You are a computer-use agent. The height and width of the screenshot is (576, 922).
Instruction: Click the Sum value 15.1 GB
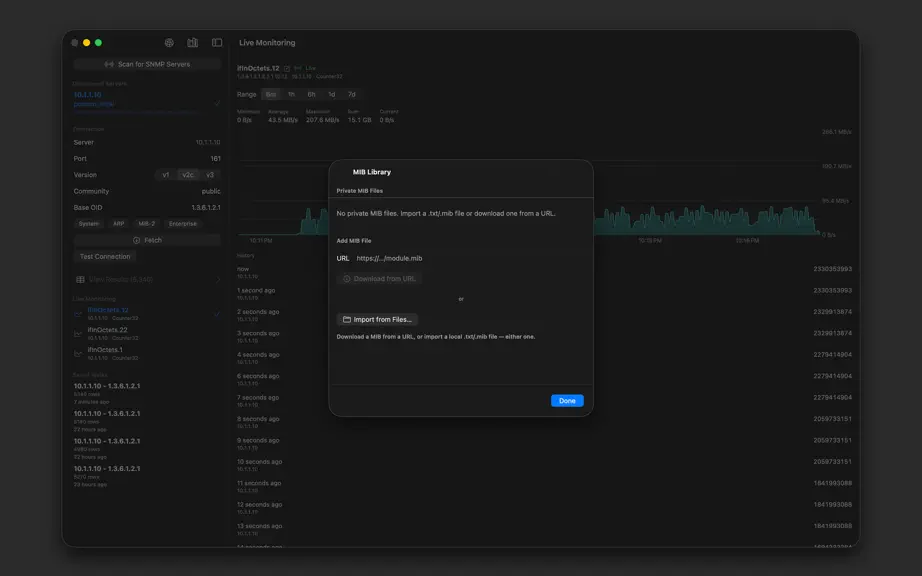pos(359,120)
